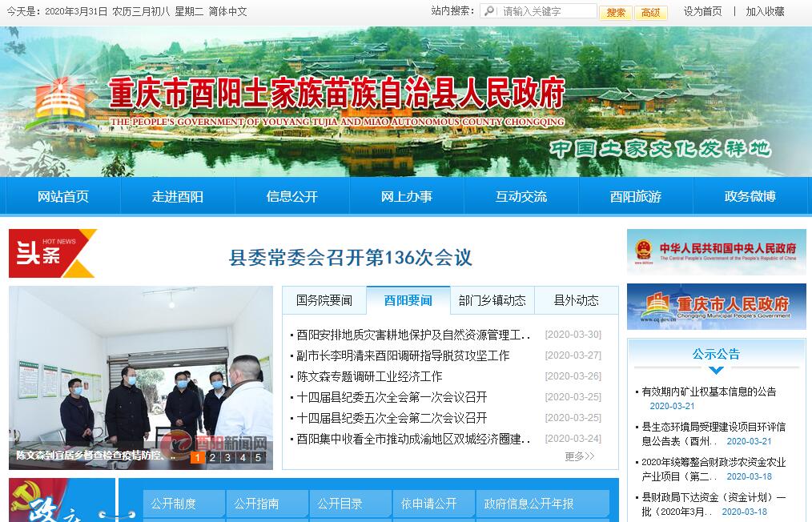Click the magnifier icon in search box
This screenshot has height=522, width=812.
point(488,11)
